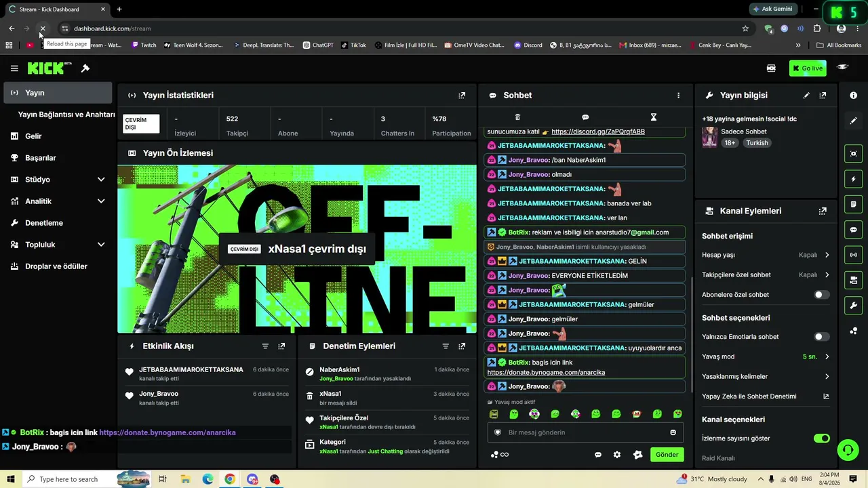Open File Explorer from the taskbar
Screen dimensions: 868x488
(x=185, y=479)
